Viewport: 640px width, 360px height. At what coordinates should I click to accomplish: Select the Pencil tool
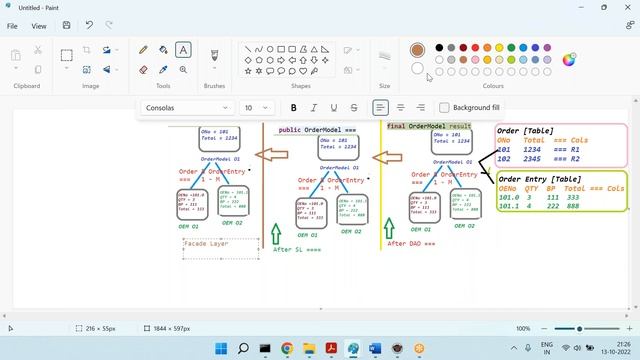point(143,50)
